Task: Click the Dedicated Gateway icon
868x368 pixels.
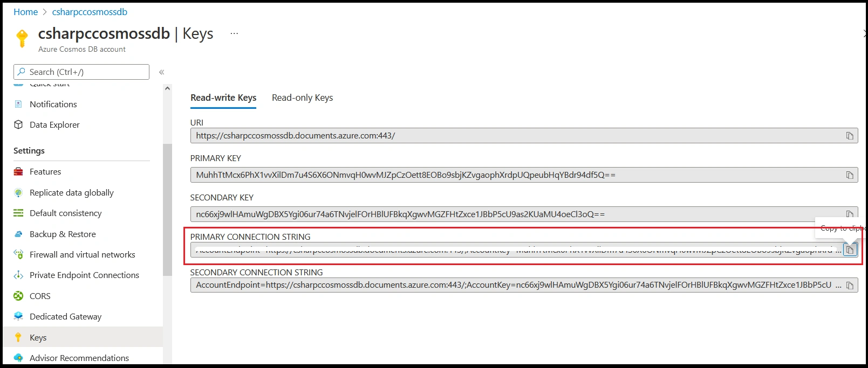Action: (18, 316)
